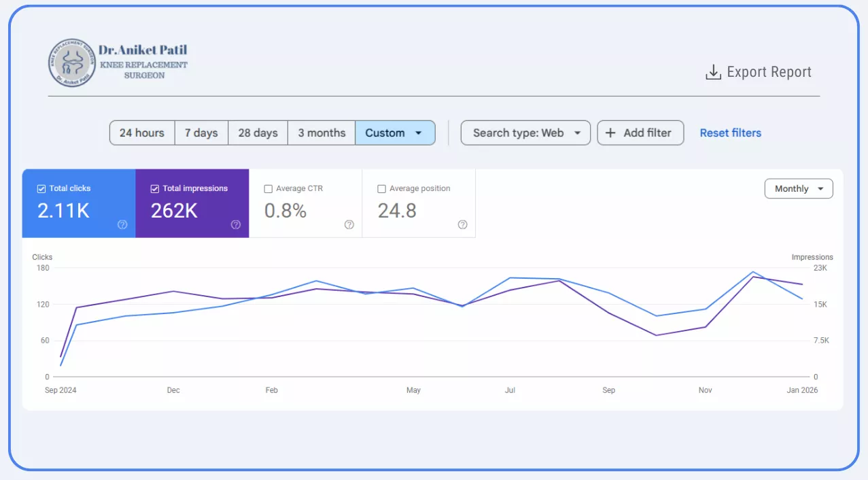868x480 pixels.
Task: Open help tooltip on Total impressions card
Action: (236, 224)
